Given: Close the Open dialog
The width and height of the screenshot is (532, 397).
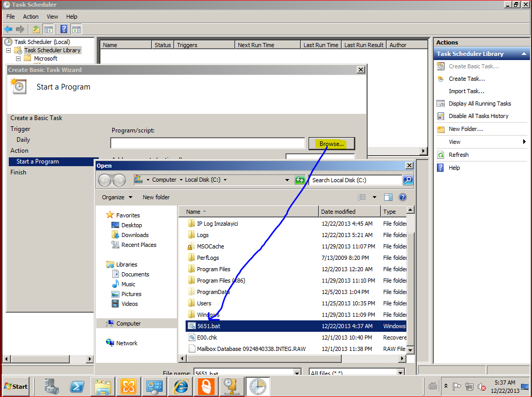Looking at the screenshot, I should point(409,166).
